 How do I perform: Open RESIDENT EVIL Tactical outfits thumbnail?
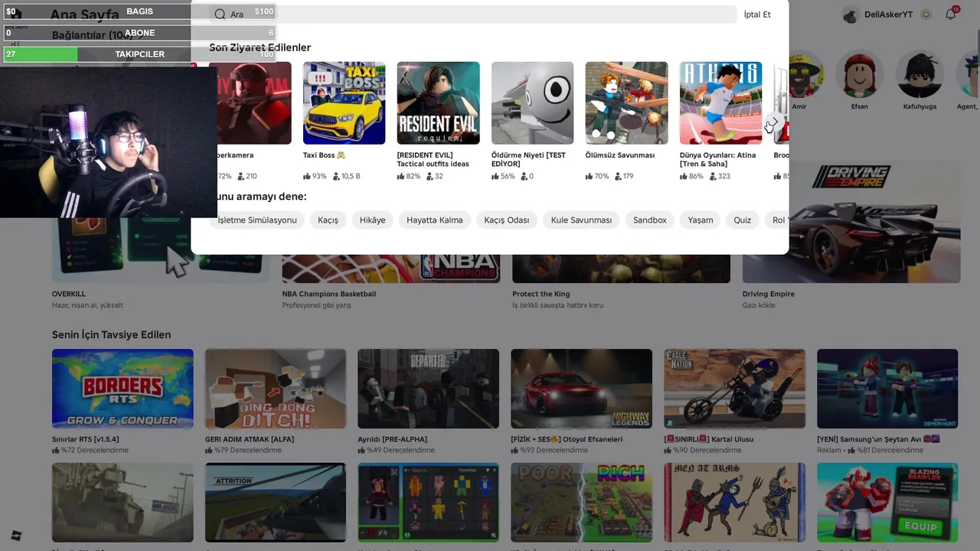point(438,103)
